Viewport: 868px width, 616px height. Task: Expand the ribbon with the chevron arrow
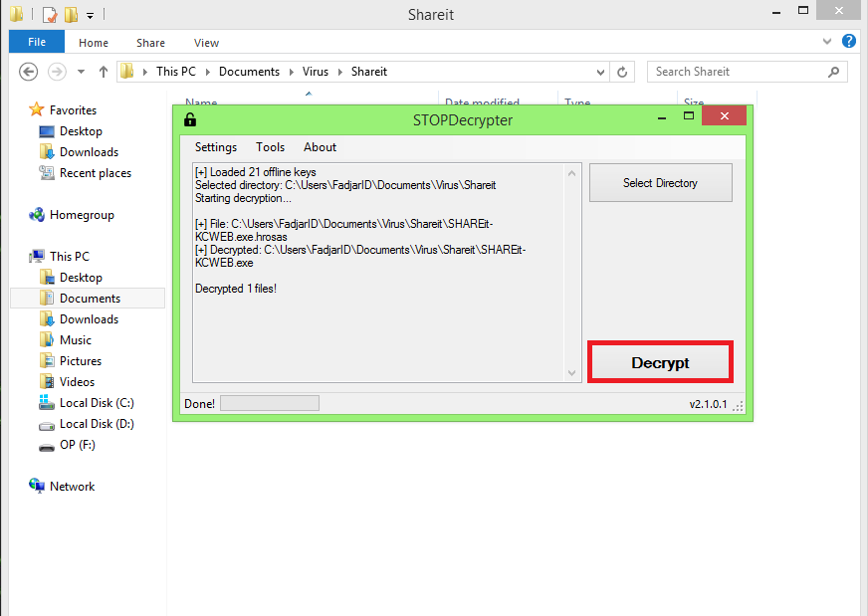[x=827, y=41]
